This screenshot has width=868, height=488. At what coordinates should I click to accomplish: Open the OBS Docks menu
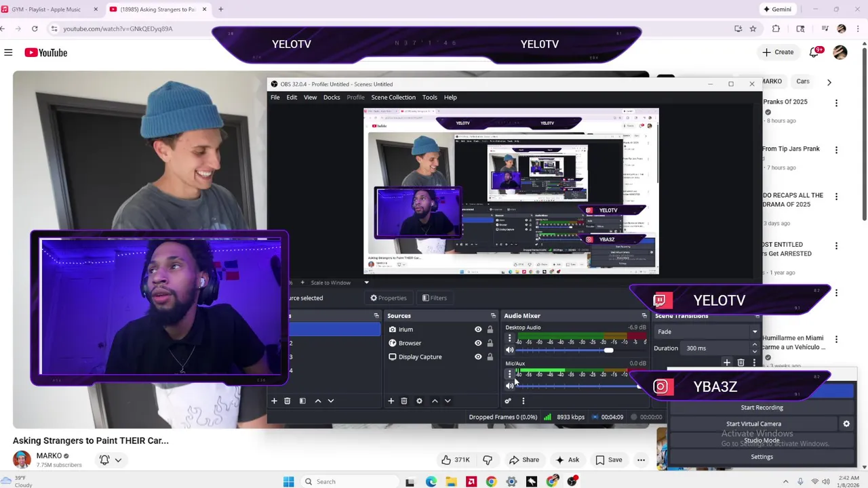[x=332, y=97]
